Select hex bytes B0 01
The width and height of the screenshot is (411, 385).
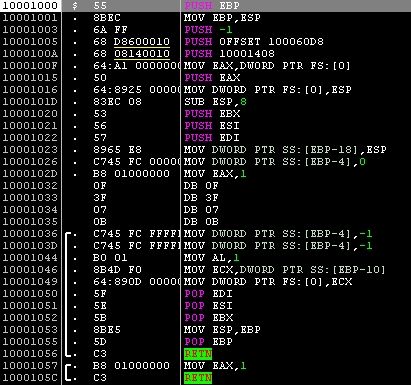pyautogui.click(x=110, y=258)
